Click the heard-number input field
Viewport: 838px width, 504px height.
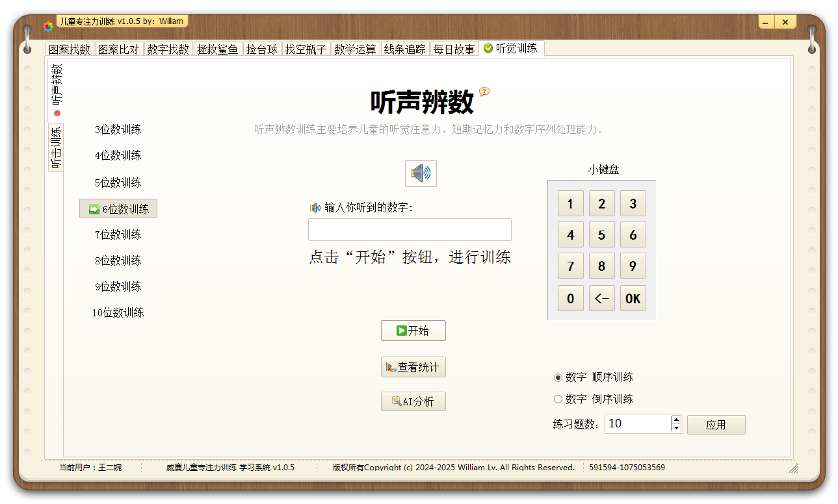tap(410, 230)
